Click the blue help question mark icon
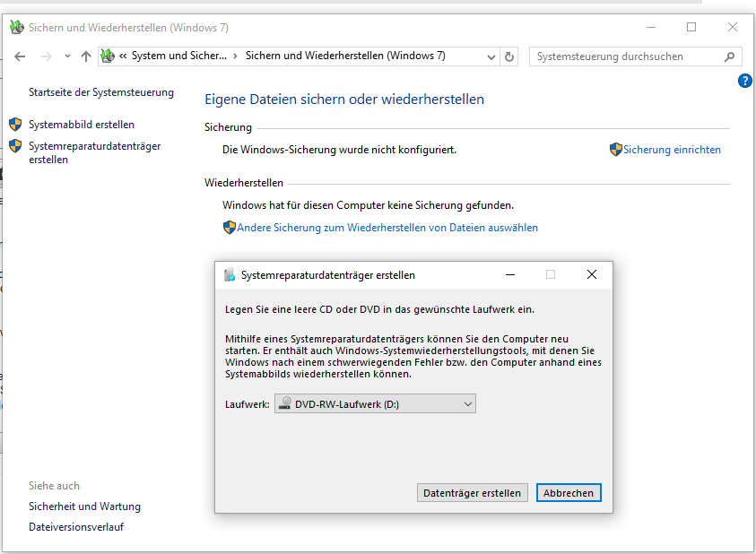The height and width of the screenshot is (554, 756). point(744,81)
